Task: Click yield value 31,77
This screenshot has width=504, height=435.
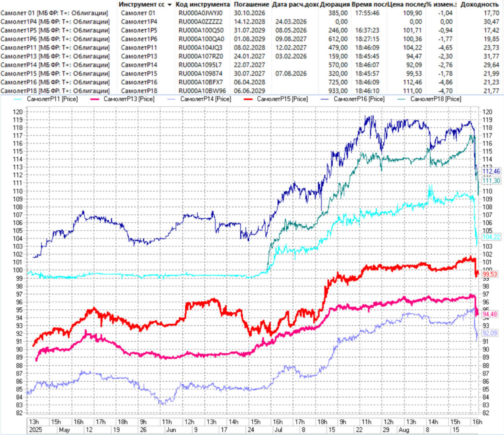Action: click(x=491, y=56)
